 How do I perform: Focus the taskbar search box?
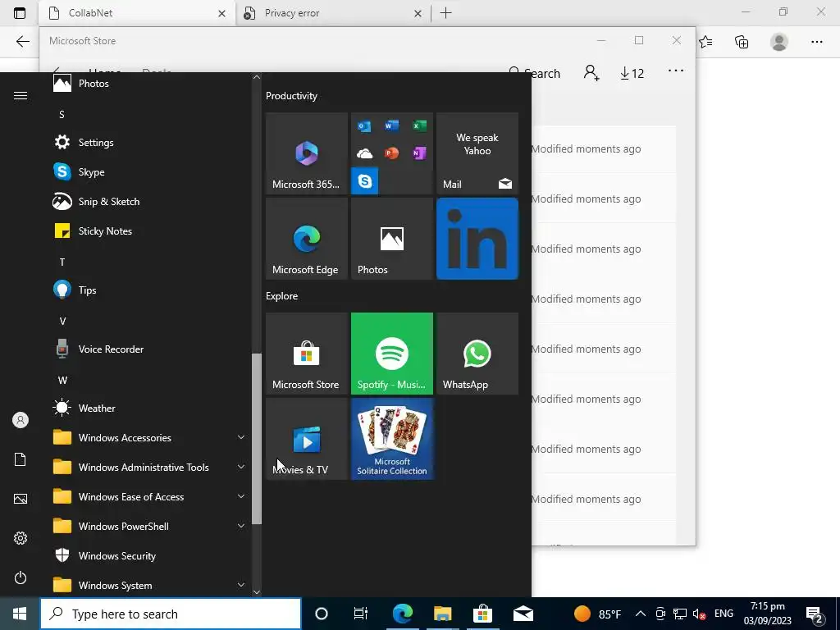tap(171, 614)
